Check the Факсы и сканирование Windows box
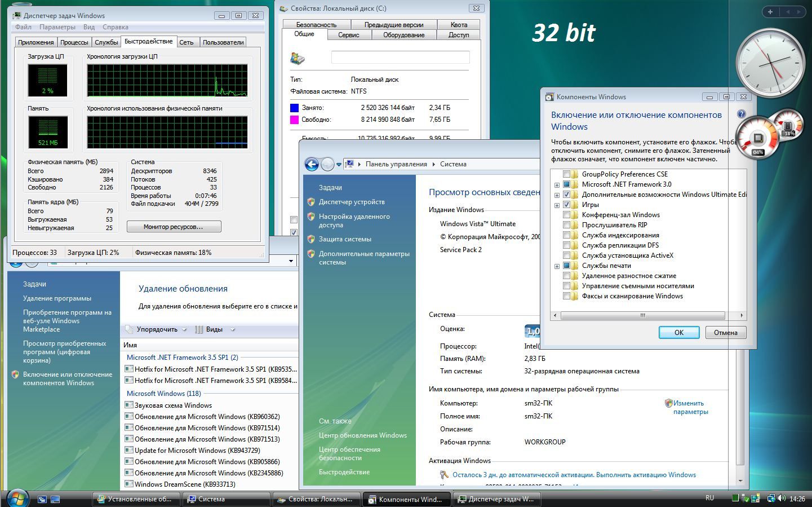Screen dimensions: 812x507 pos(566,296)
